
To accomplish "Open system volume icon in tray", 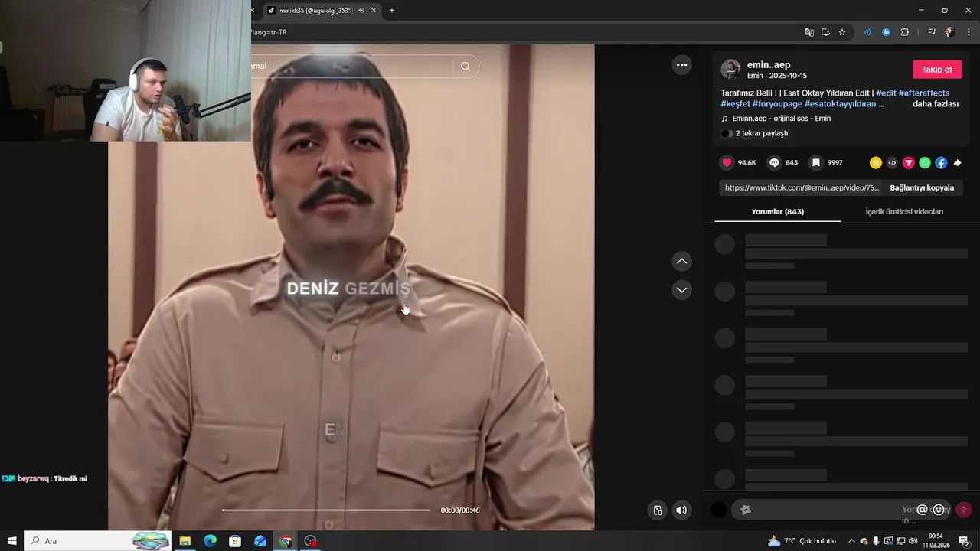I will click(913, 541).
